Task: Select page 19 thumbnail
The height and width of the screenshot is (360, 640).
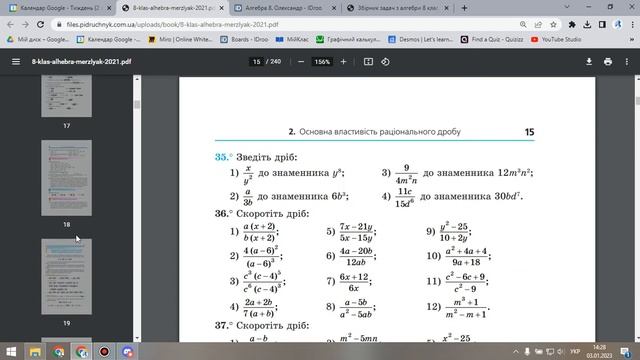Action: (x=67, y=277)
